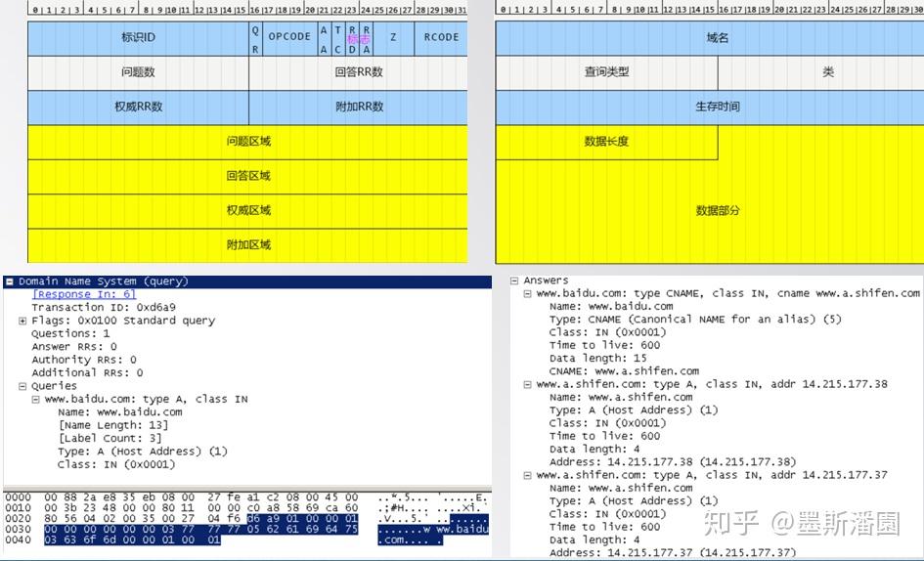Screen dimensions: 924x561
Task: Select hex dump row at offset 0000
Action: [246, 497]
